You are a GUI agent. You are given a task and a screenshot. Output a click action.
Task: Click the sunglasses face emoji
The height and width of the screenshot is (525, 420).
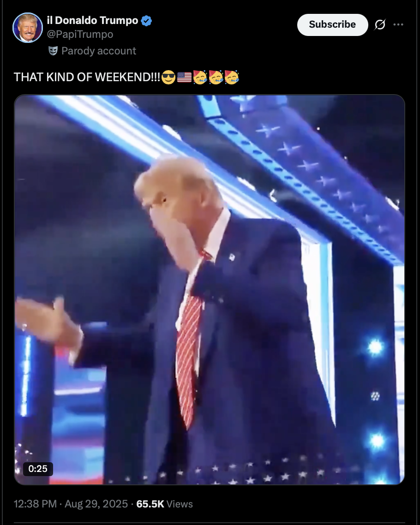[168, 78]
